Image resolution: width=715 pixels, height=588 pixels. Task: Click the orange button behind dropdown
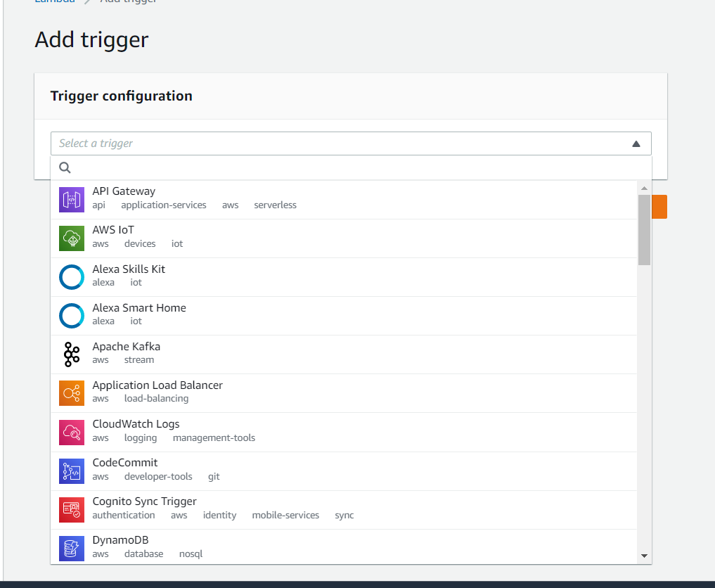click(659, 207)
